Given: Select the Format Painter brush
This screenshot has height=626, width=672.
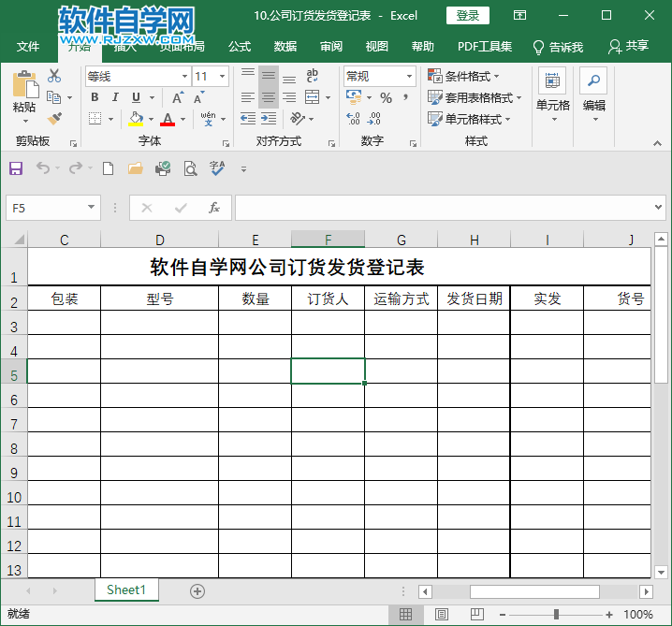Looking at the screenshot, I should click(54, 118).
